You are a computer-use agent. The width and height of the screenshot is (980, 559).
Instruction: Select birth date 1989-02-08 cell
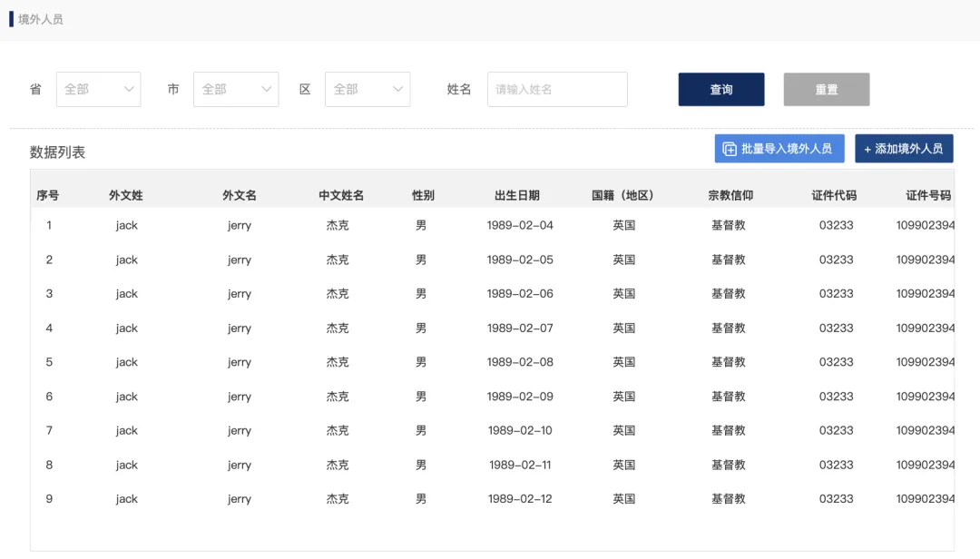pyautogui.click(x=520, y=362)
